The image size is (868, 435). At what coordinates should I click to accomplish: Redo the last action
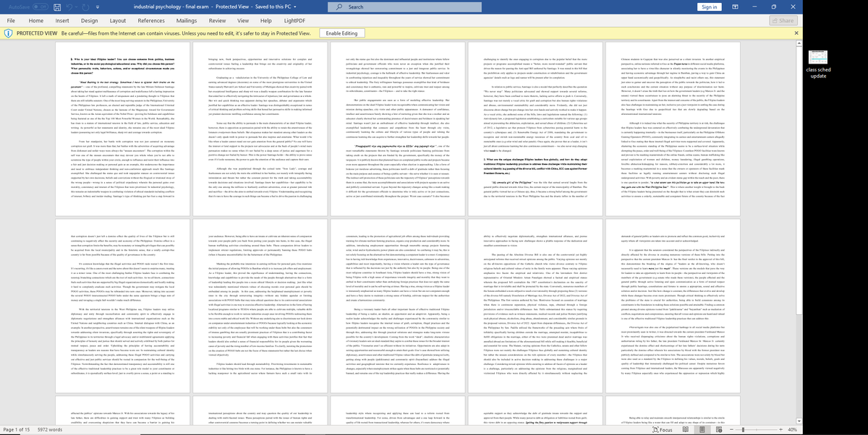point(85,7)
